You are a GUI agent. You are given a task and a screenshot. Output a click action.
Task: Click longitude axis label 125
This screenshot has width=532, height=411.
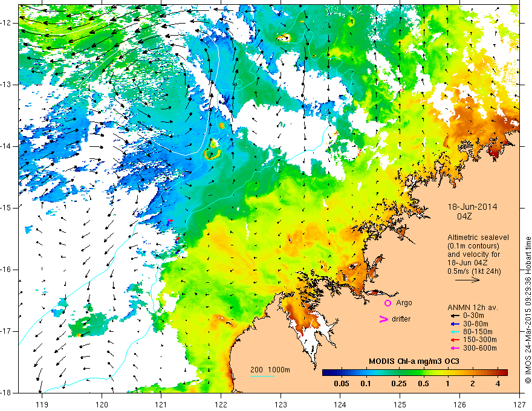(x=400, y=404)
